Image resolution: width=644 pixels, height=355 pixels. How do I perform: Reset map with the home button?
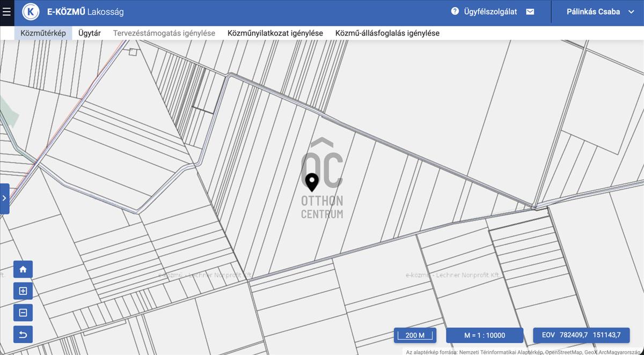tap(23, 269)
